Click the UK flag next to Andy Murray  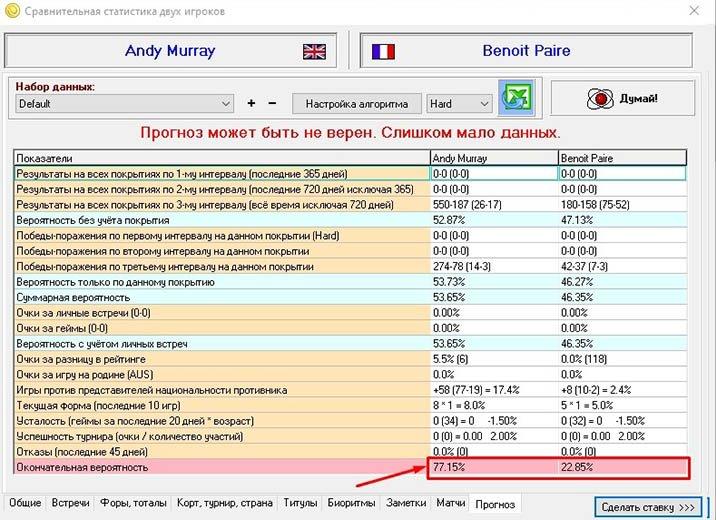pyautogui.click(x=314, y=51)
